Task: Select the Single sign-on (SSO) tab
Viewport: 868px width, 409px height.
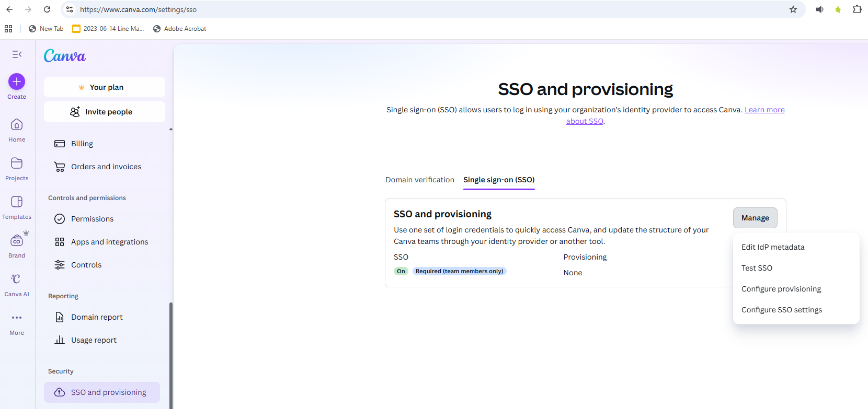Action: (499, 180)
